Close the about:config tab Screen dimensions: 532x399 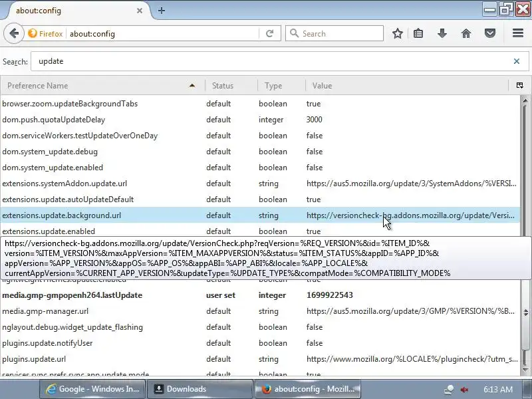(140, 11)
